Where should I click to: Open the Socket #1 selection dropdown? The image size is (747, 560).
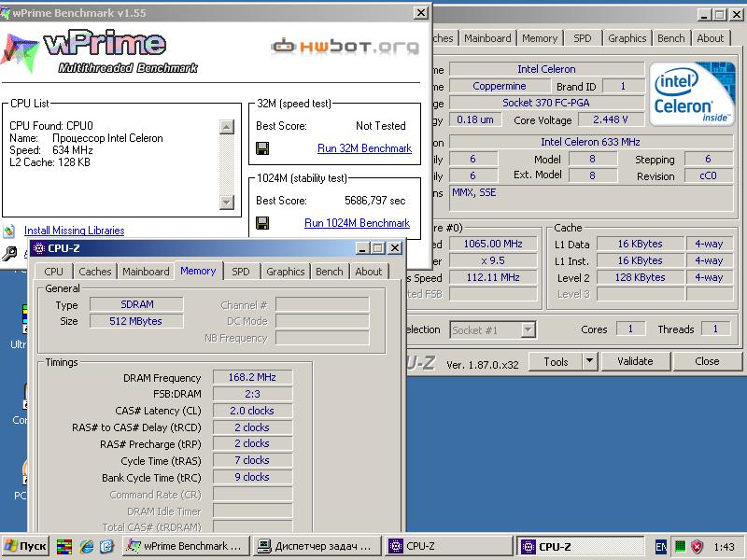coord(493,329)
